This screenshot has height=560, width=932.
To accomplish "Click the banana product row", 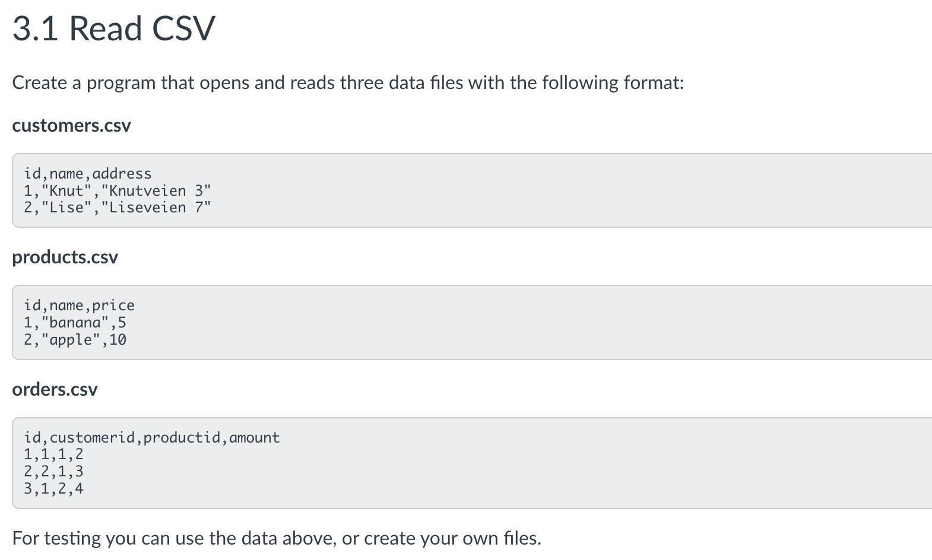I will tap(75, 323).
